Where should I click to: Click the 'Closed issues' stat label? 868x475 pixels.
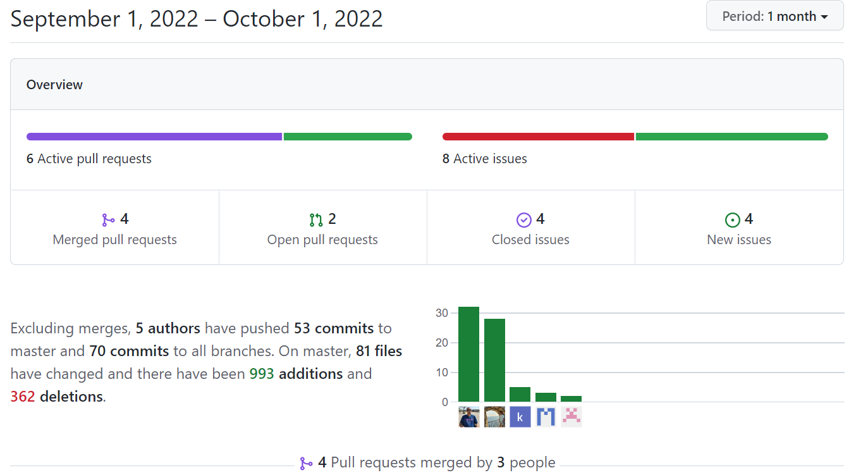coord(530,240)
